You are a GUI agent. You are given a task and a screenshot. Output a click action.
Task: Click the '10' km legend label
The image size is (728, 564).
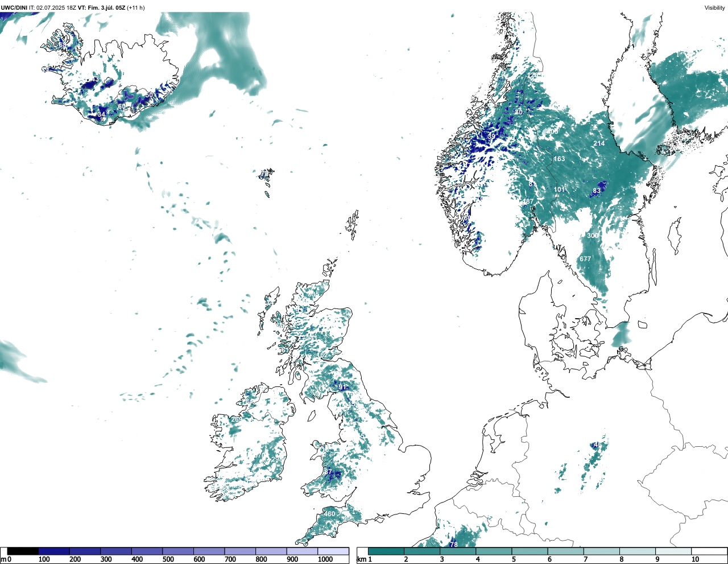click(x=695, y=559)
